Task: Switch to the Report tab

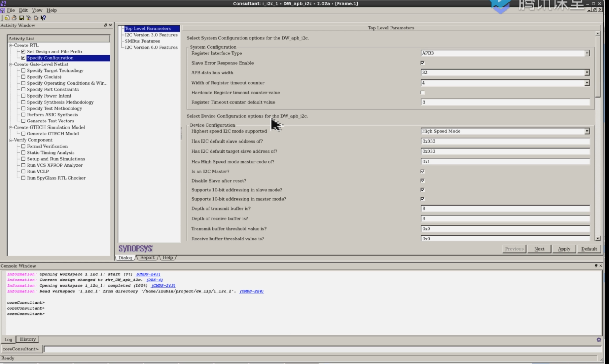Action: pos(147,257)
